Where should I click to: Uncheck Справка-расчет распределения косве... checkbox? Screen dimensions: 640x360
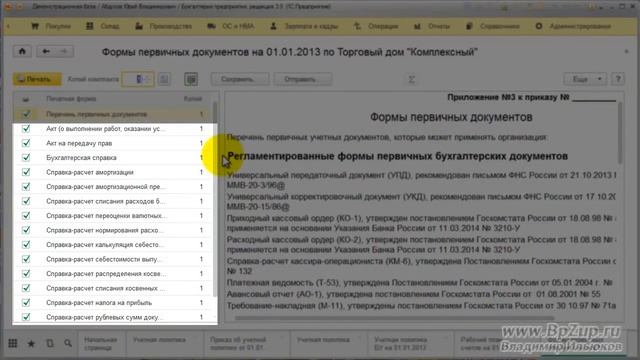pos(26,273)
